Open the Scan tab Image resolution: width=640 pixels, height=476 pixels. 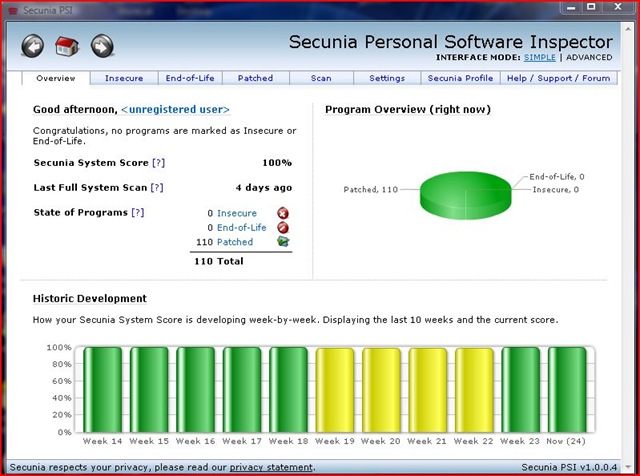[321, 78]
